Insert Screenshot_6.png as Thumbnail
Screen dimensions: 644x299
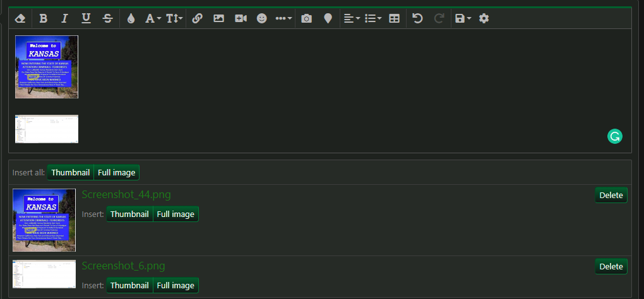point(129,286)
